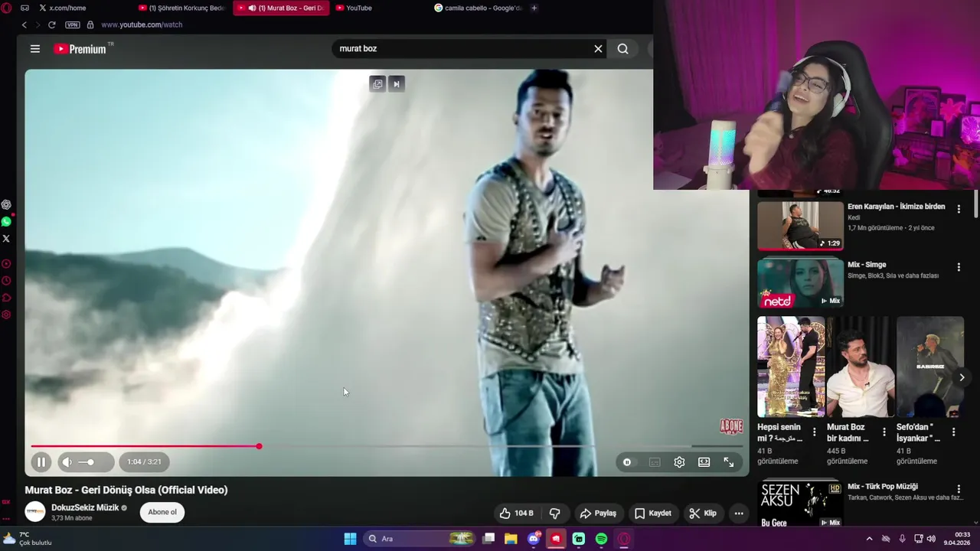980x551 pixels.
Task: Toggle subtitles/captions button
Action: (x=655, y=462)
